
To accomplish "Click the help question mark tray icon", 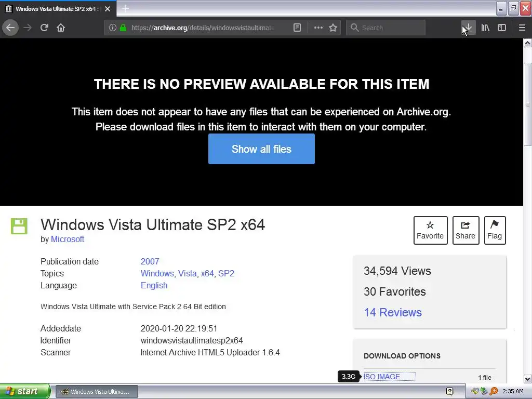I will tap(449, 392).
